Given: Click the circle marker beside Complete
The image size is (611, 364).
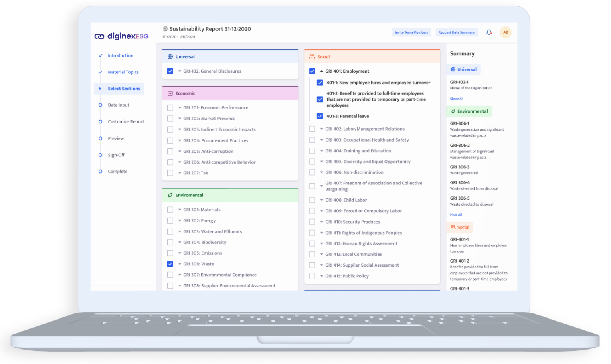Looking at the screenshot, I should point(100,172).
